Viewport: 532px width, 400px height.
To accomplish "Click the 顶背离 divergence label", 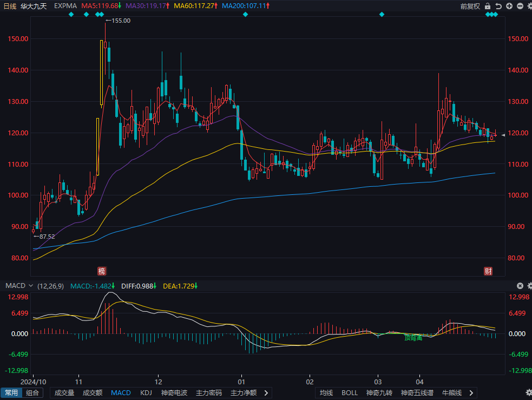I will (413, 338).
